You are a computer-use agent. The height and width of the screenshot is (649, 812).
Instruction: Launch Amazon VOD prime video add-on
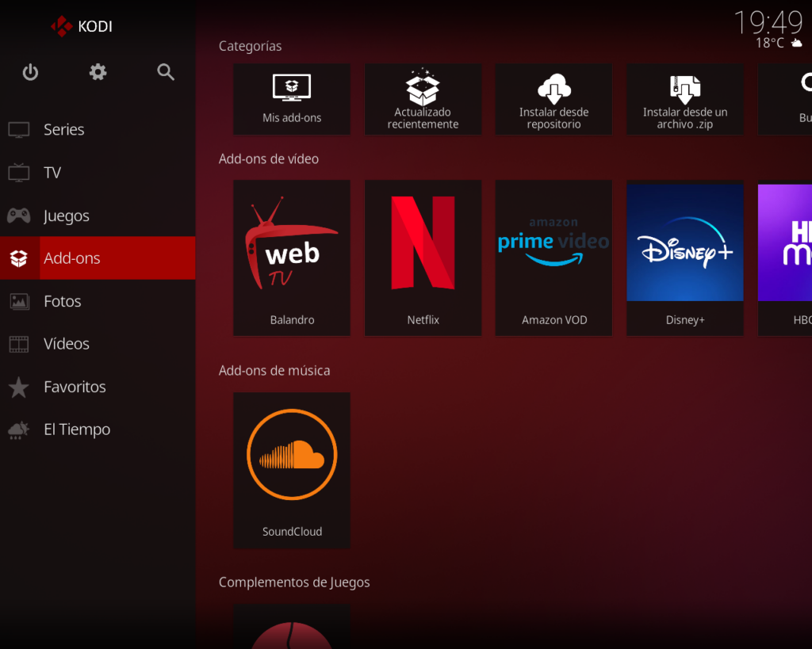click(x=553, y=258)
